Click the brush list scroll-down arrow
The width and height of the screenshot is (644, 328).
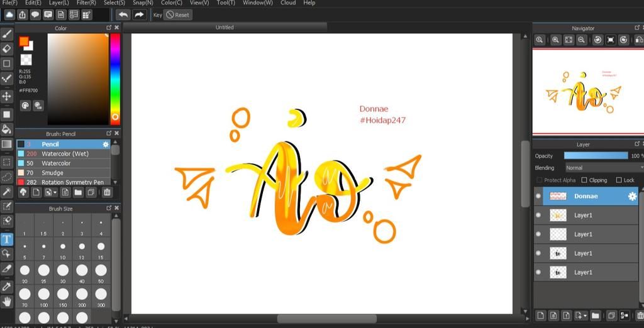pos(115,182)
